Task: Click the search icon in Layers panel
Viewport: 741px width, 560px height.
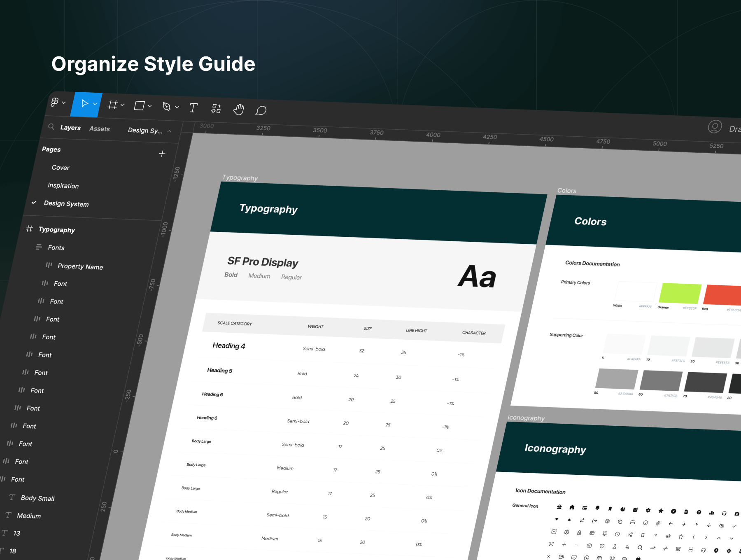Action: tap(51, 127)
